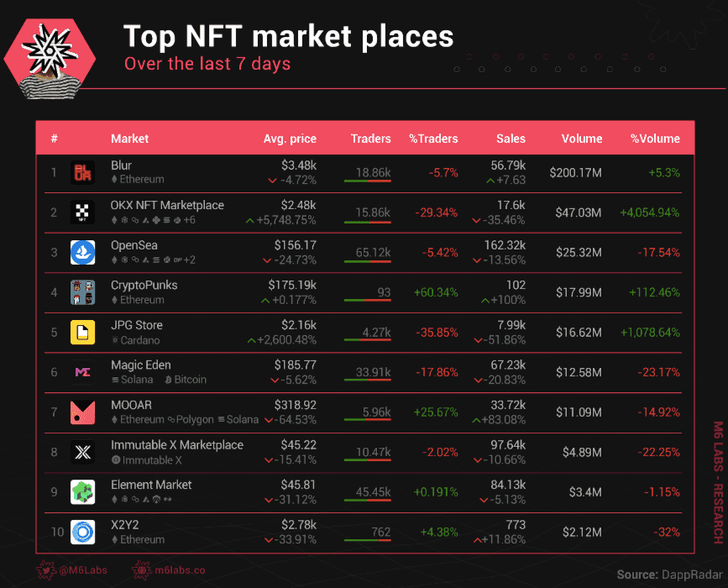Click the OKX NFT Marketplace logo
The image size is (728, 588).
(82, 213)
